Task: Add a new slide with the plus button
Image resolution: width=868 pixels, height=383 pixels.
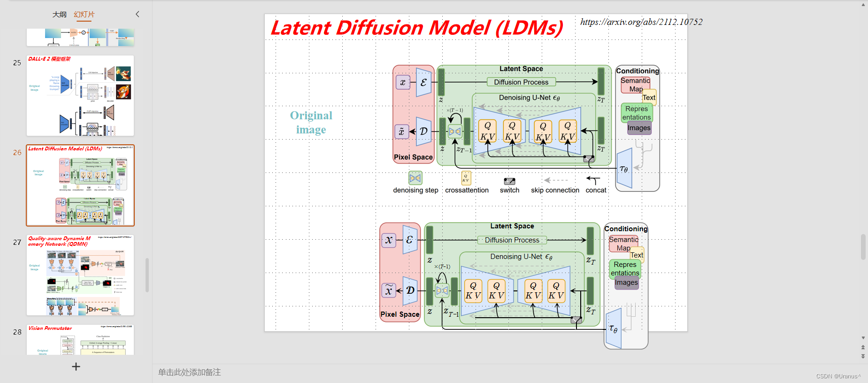Action: pos(76,367)
